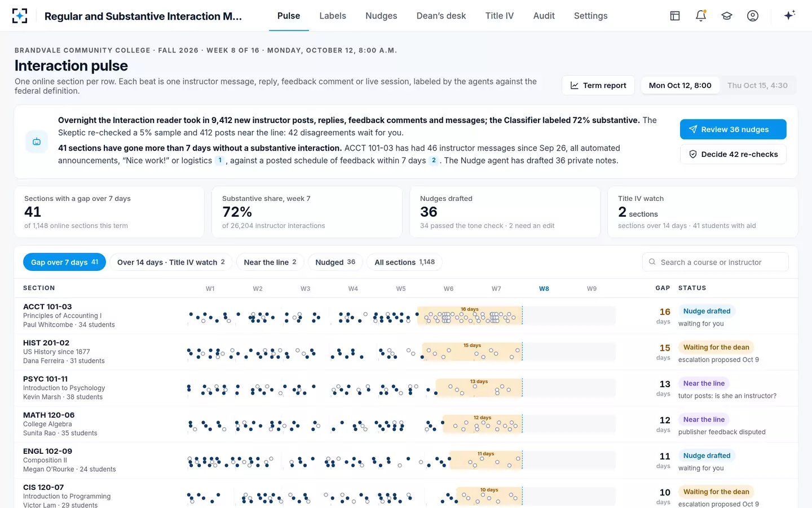Open Sections with a gap over 7 days card
Screen dimensions: 812x508
click(109, 212)
